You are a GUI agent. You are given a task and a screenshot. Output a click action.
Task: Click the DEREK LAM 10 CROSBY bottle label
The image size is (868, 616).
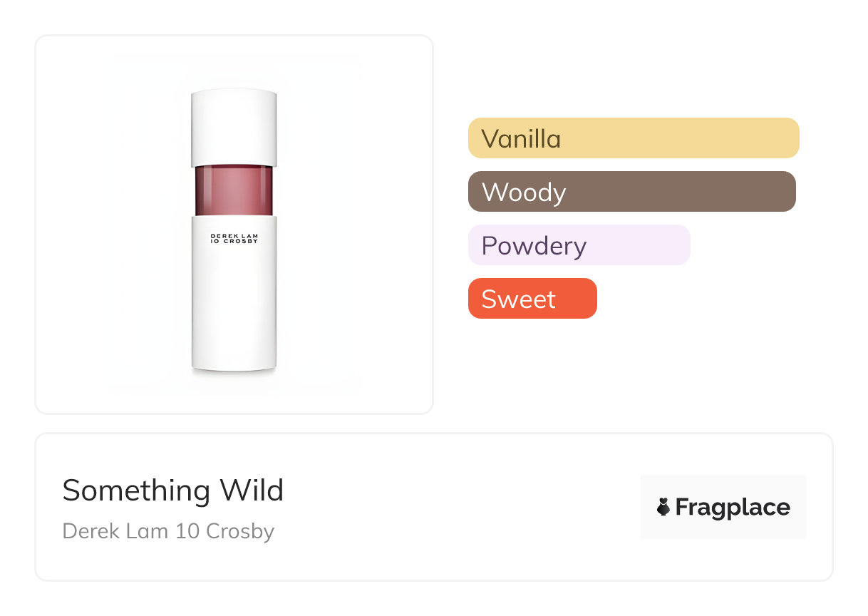click(x=234, y=239)
